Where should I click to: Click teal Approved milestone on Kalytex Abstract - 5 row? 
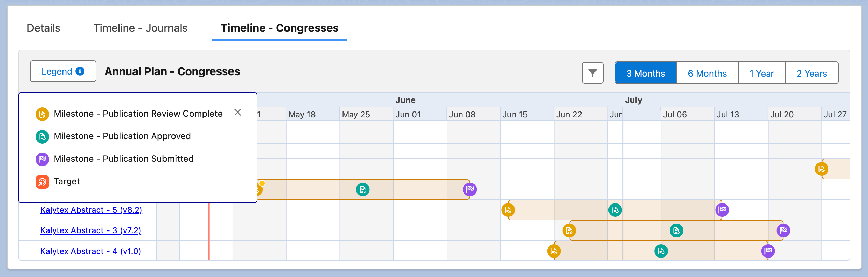615,210
